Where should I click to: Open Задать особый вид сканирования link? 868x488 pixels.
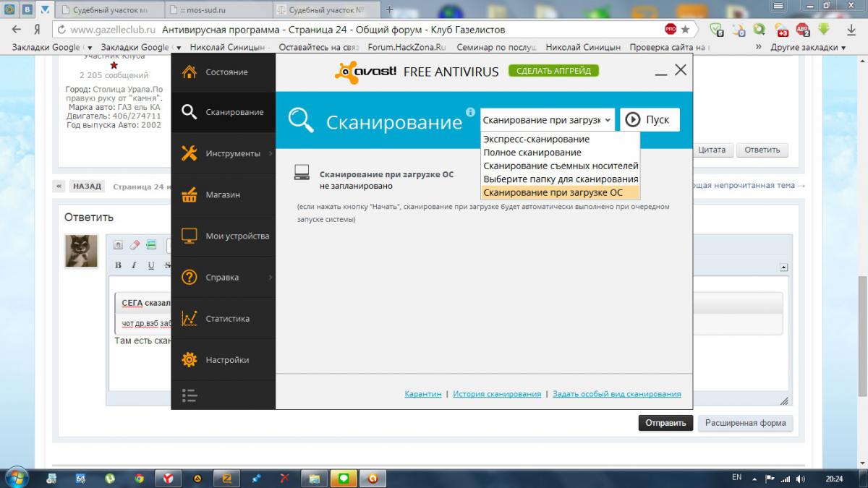coord(617,394)
